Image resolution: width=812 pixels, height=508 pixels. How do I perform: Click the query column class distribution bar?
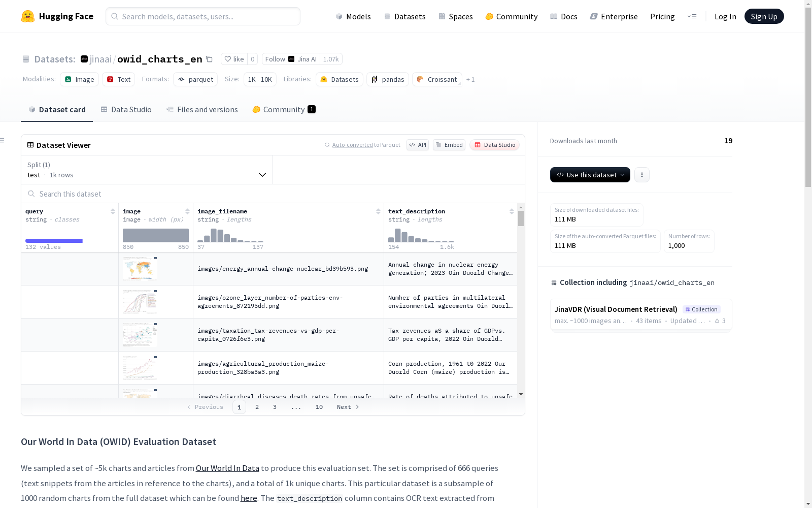click(x=54, y=241)
